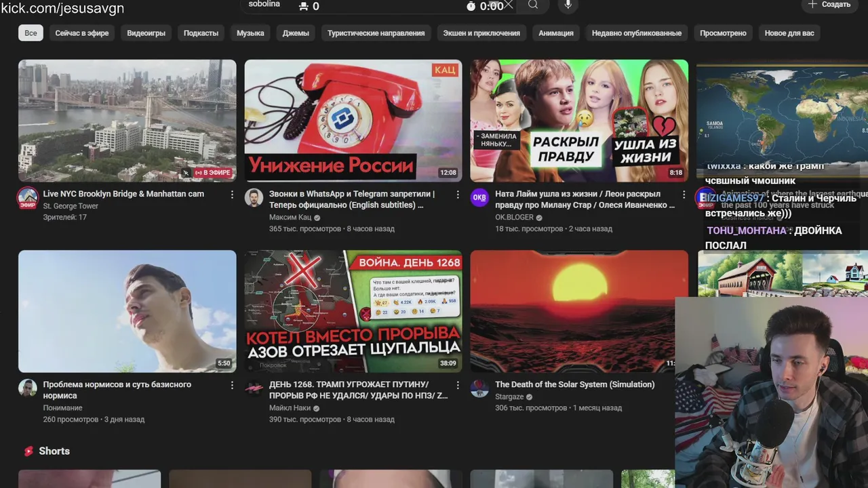The image size is (868, 488).
Task: Click the Shorts section icon
Action: pos(28,451)
